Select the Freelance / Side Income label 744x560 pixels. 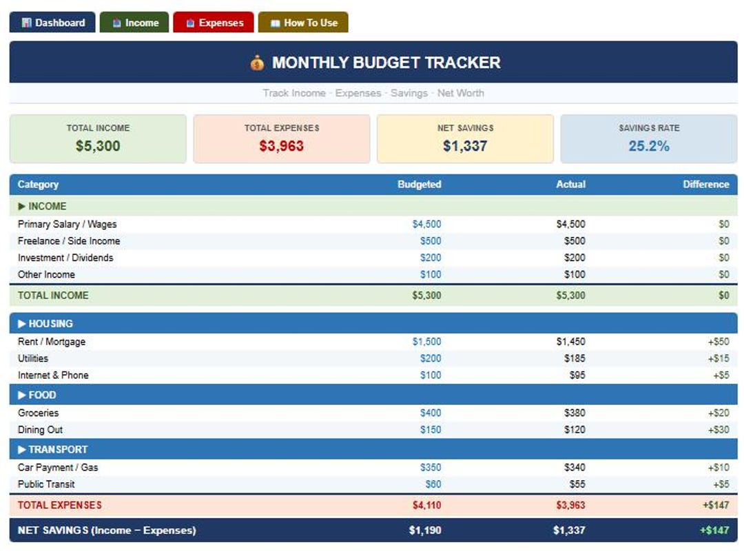[69, 241]
